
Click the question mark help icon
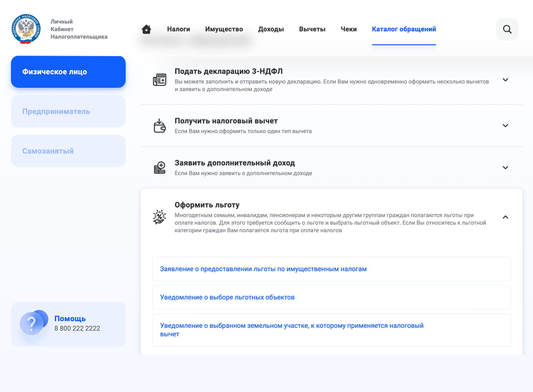pyautogui.click(x=34, y=322)
